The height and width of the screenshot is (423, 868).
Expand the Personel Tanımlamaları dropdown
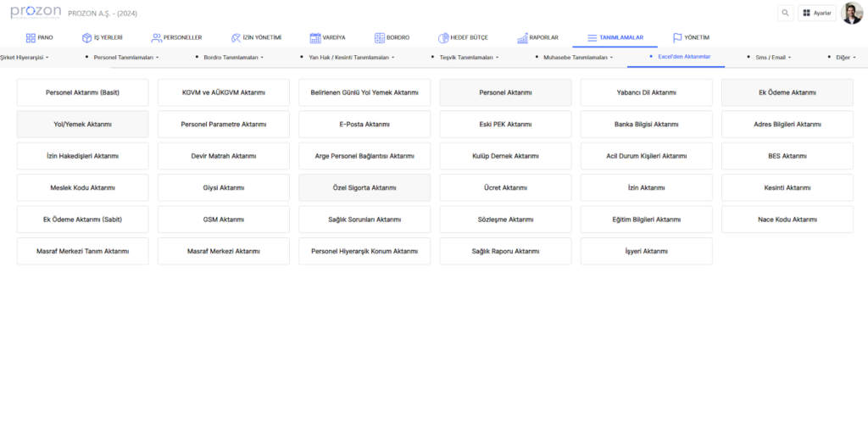click(125, 58)
